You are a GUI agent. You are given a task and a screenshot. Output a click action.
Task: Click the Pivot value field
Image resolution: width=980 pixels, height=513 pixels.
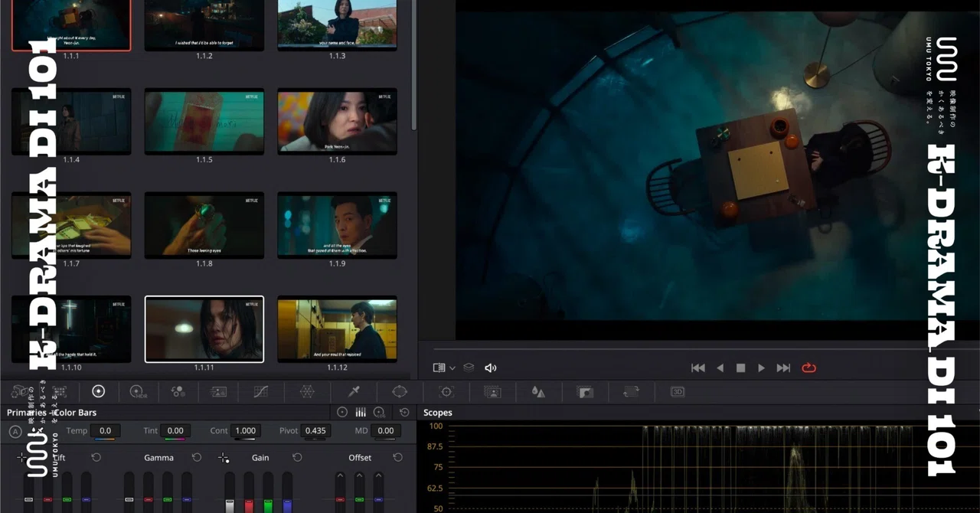(x=315, y=431)
